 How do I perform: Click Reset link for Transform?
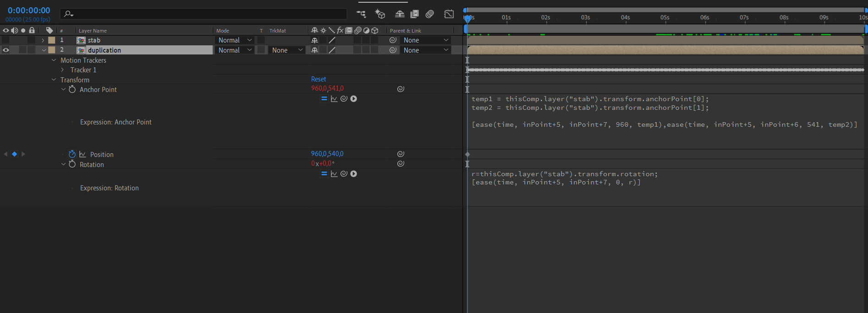pos(319,79)
